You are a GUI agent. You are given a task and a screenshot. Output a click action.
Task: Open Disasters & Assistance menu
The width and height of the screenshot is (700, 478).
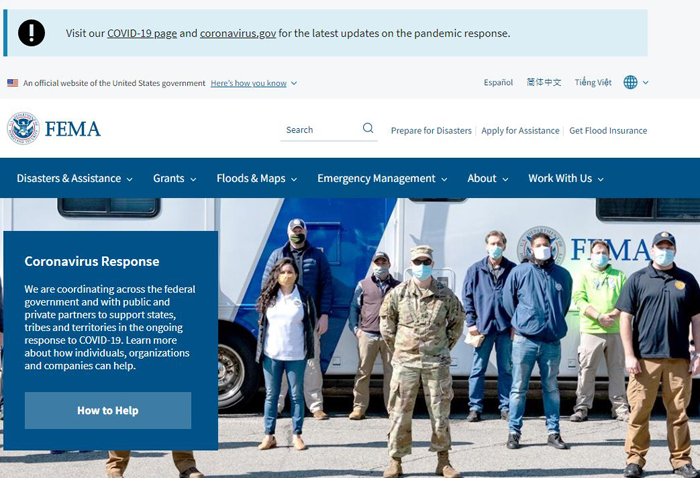69,179
